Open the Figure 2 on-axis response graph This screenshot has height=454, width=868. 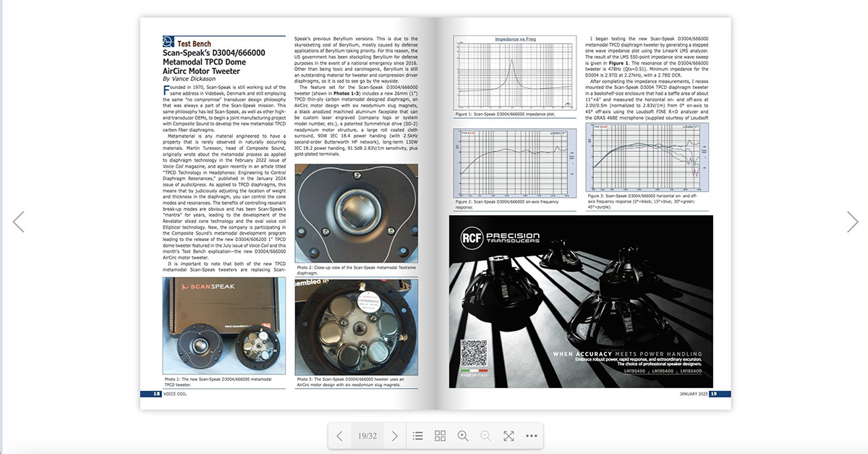(x=514, y=162)
